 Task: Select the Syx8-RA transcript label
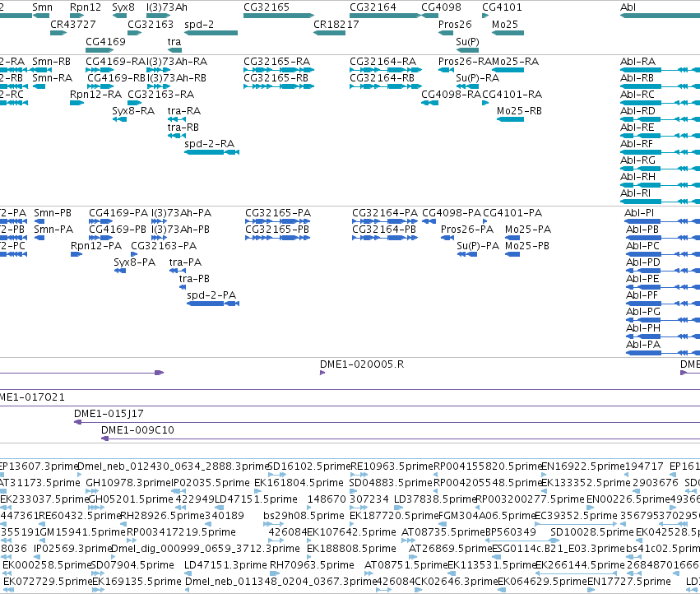point(133,111)
